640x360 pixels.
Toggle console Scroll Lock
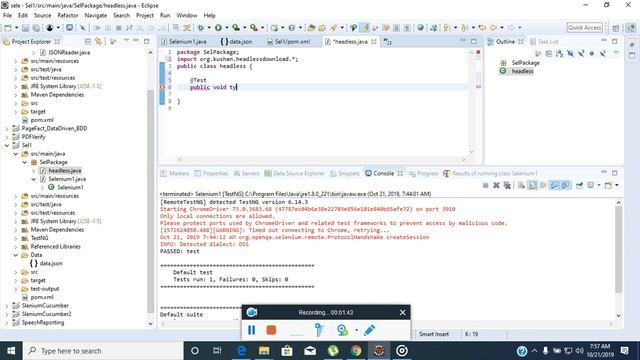coord(532,185)
